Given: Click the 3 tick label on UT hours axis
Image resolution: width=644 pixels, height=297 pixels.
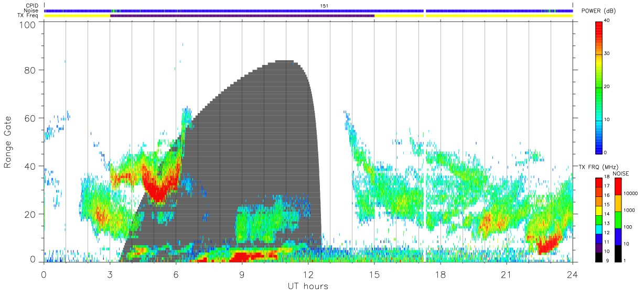Looking at the screenshot, I should (110, 274).
